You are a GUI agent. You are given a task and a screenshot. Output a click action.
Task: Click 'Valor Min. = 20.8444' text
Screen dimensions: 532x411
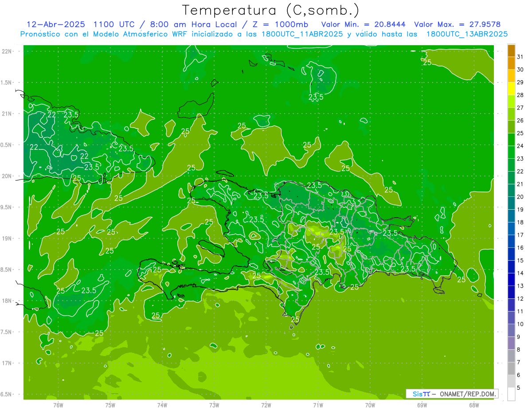click(x=363, y=25)
